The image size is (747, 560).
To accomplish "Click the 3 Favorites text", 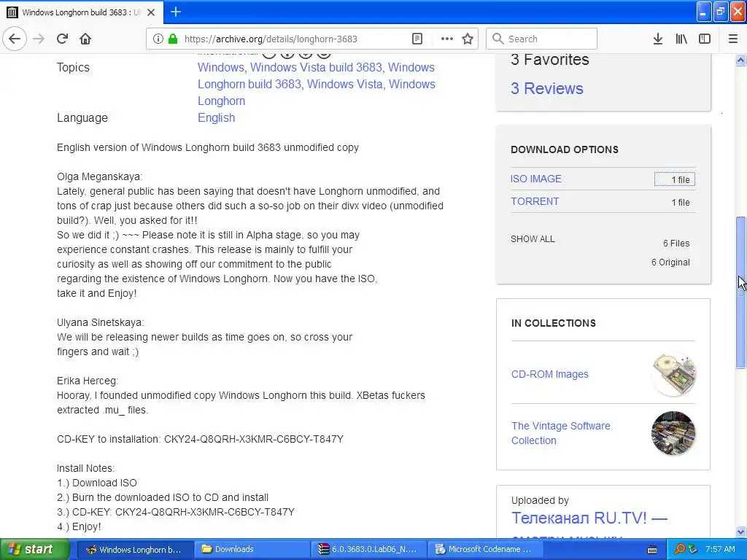I will [x=550, y=60].
